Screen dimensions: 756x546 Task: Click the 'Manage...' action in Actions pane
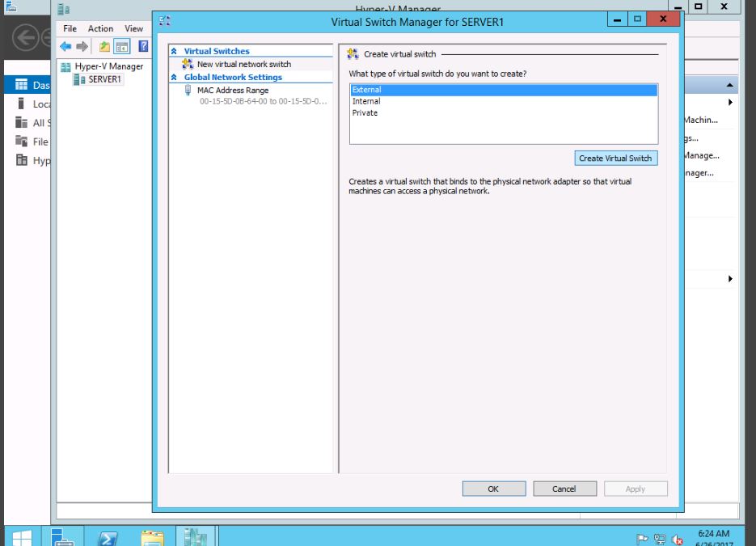point(702,155)
